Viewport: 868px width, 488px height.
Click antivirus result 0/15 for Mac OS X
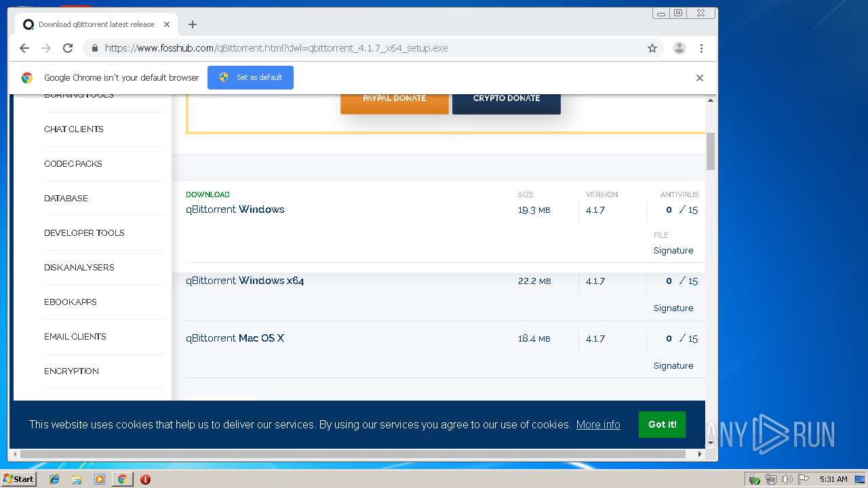(682, 339)
